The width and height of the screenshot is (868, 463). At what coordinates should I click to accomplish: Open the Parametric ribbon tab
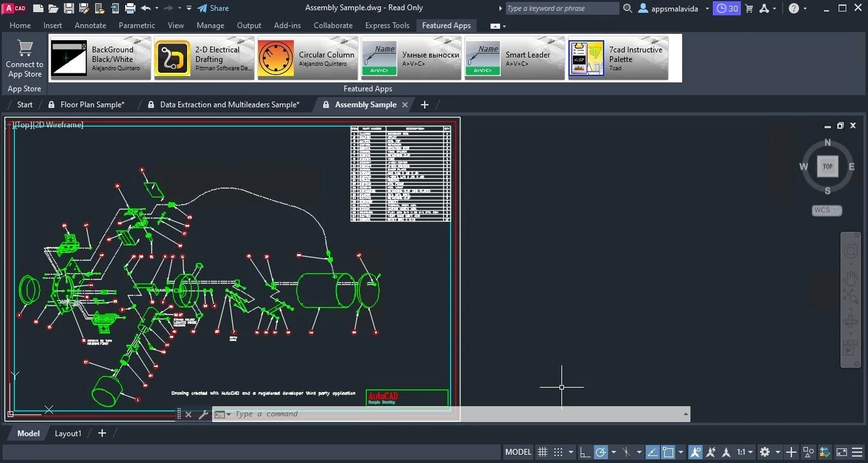137,26
